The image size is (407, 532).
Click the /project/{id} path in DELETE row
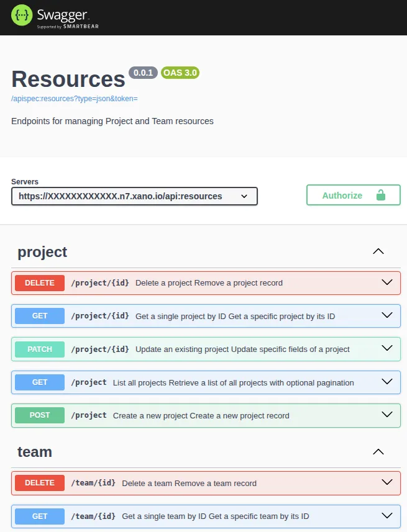click(100, 283)
